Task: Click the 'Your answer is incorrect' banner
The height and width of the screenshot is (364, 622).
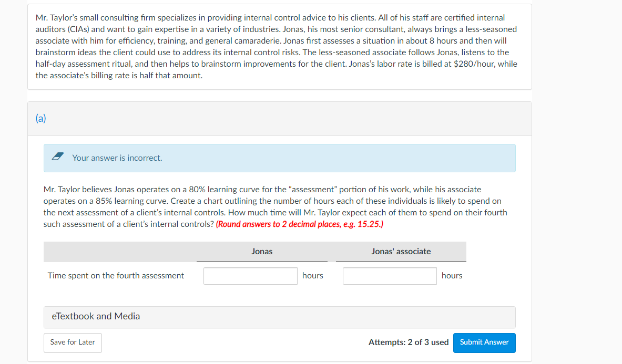Action: pyautogui.click(x=279, y=158)
